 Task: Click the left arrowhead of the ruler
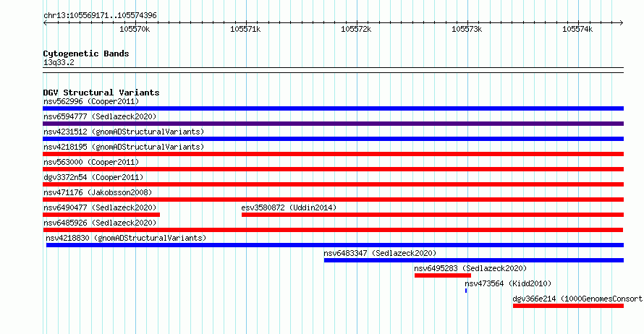[x=45, y=22]
